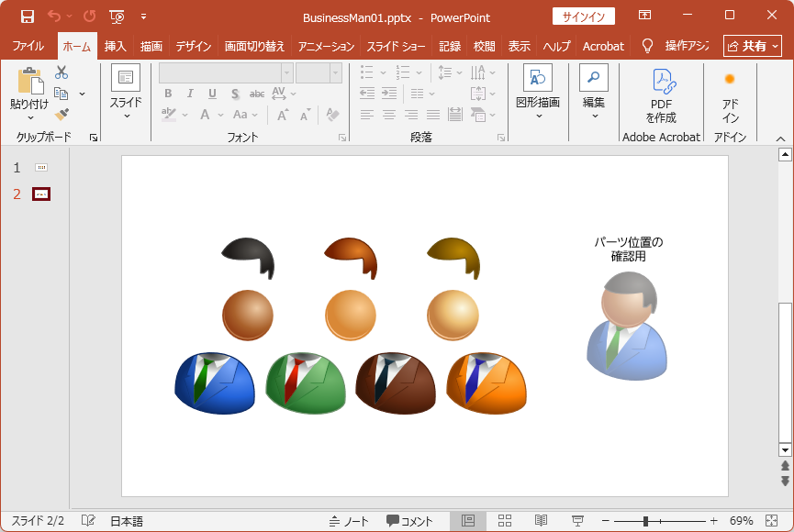Expand the 編集 editing dropdown

[593, 114]
